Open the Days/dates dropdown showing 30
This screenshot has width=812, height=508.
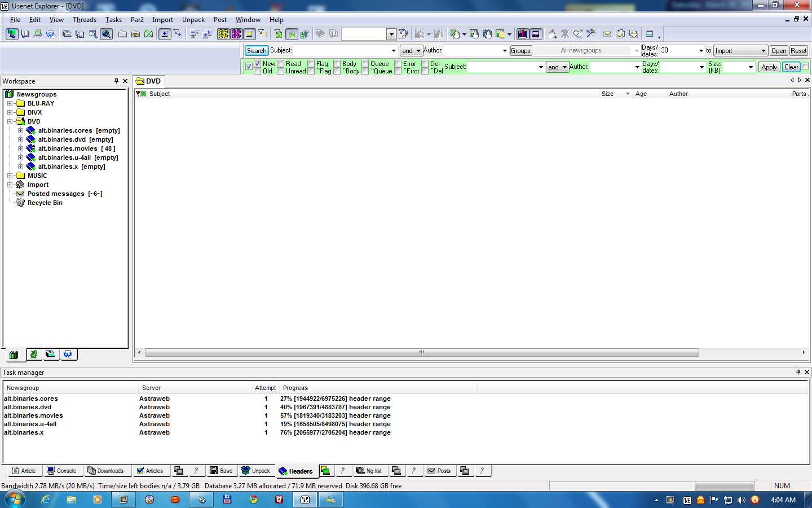(x=701, y=51)
